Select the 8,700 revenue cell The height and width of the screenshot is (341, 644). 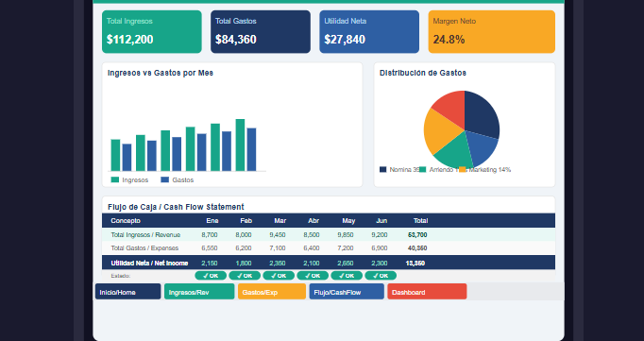pyautogui.click(x=210, y=235)
